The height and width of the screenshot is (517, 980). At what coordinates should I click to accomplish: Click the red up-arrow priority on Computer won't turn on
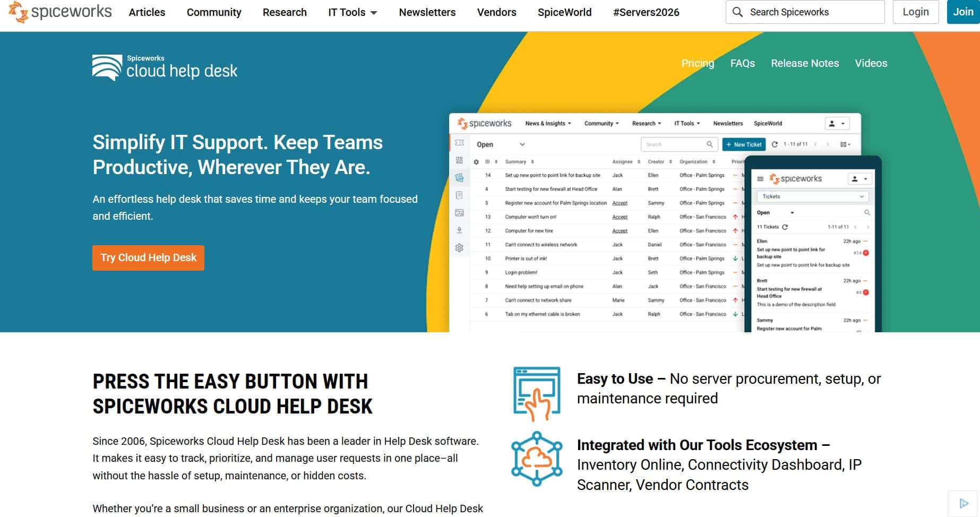(735, 217)
